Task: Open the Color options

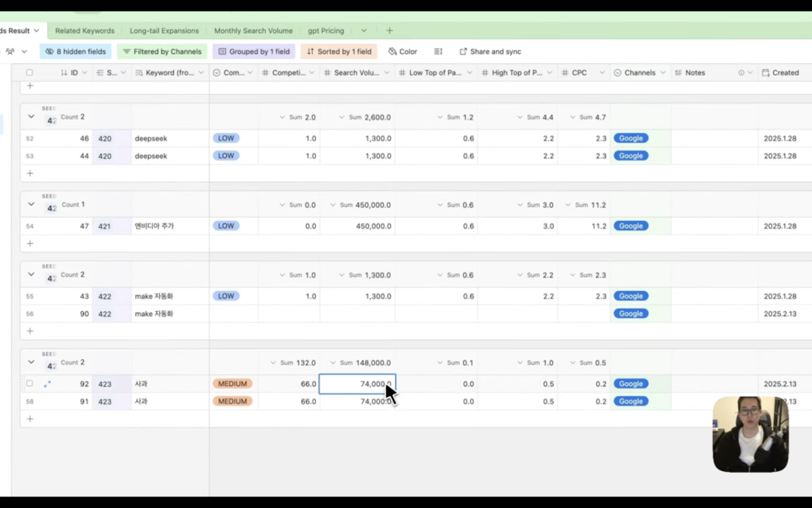Action: [x=403, y=51]
